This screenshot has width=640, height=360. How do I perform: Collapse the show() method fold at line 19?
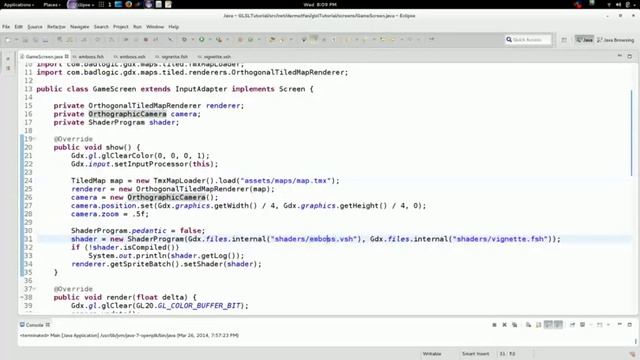(x=34, y=139)
